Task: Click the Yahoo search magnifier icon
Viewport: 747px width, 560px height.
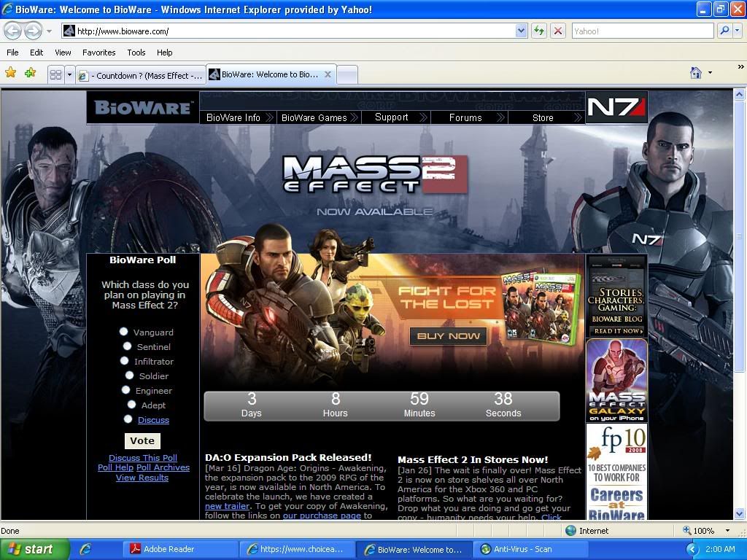Action: pyautogui.click(x=724, y=31)
